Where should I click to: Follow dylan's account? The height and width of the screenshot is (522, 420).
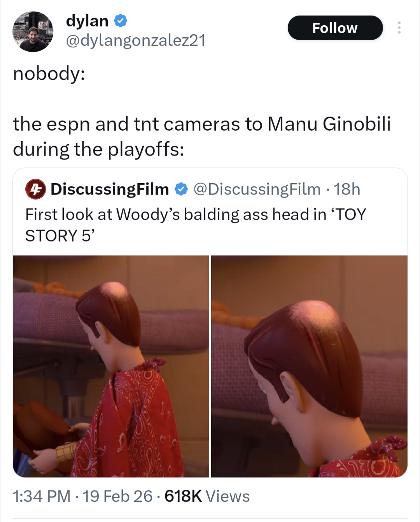point(335,28)
